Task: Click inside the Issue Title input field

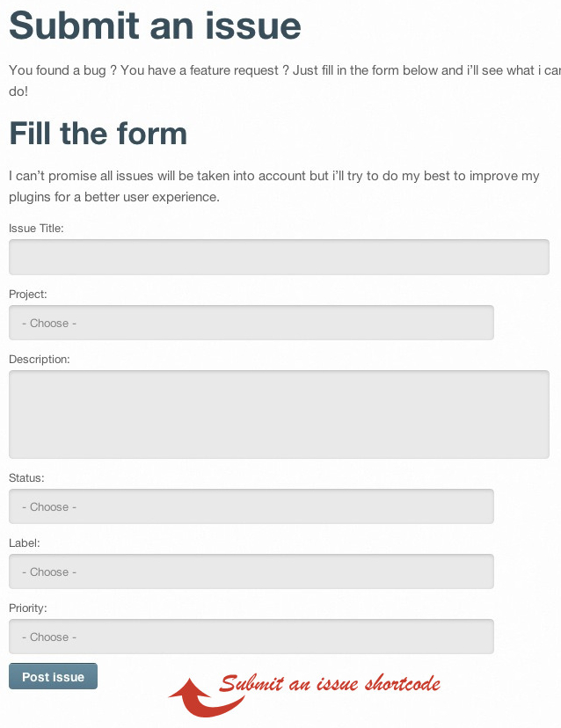Action: tap(279, 257)
